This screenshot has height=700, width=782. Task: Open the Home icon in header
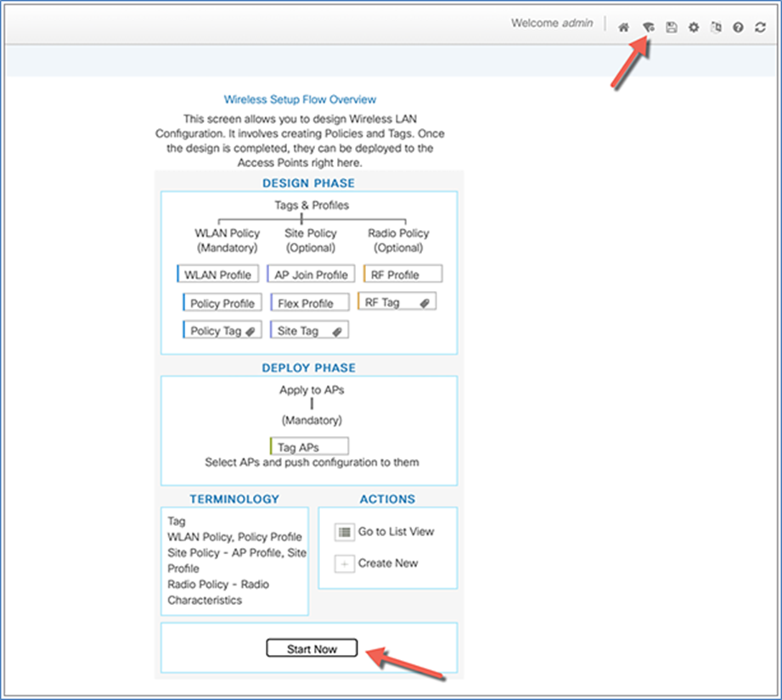[623, 27]
